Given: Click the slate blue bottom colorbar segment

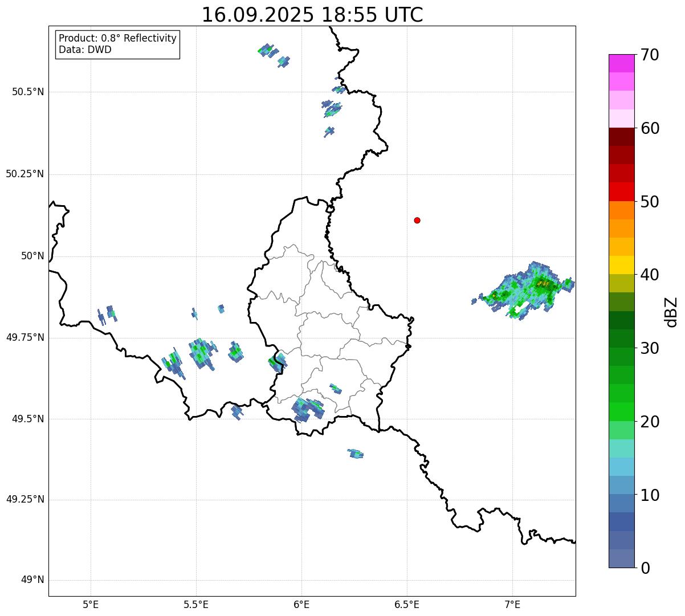Looking at the screenshot, I should (621, 558).
